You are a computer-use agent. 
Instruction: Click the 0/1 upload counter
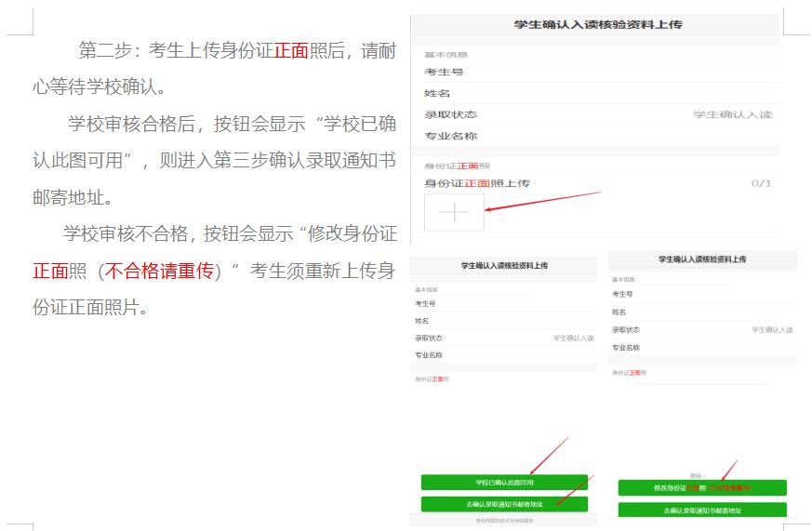pos(761,183)
